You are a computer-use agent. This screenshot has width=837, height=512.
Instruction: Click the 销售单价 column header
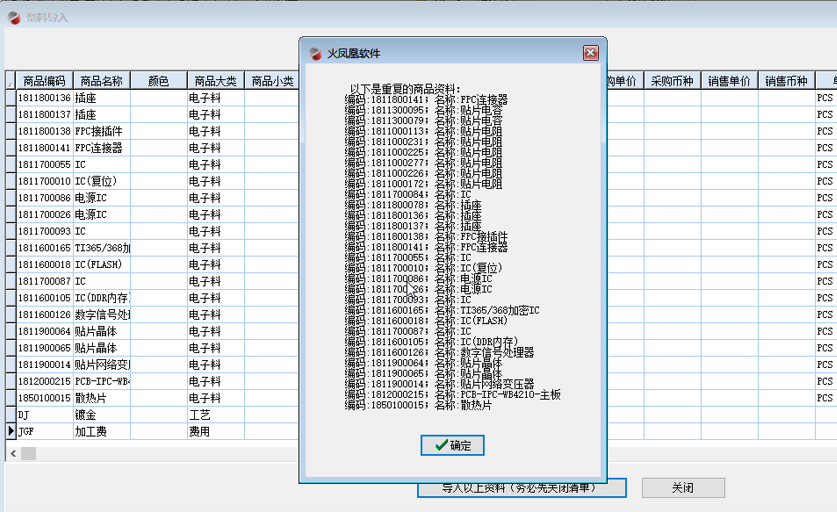[x=729, y=81]
